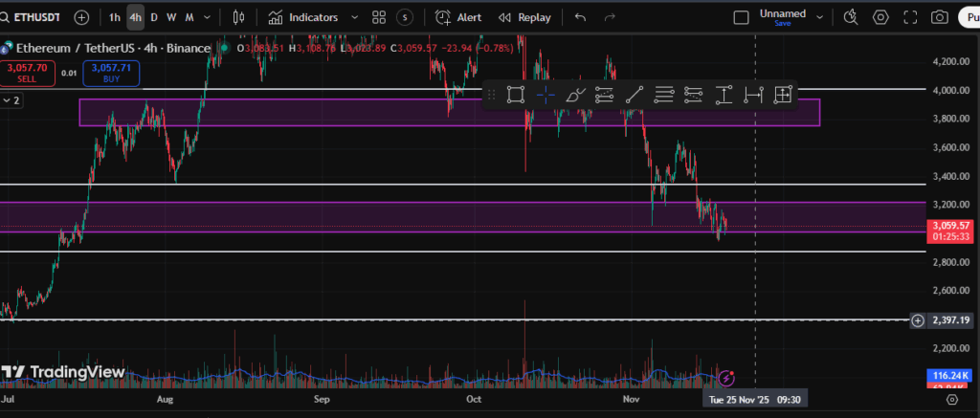Select the blue crosshair cursor tool
This screenshot has height=418, width=980.
(x=545, y=95)
